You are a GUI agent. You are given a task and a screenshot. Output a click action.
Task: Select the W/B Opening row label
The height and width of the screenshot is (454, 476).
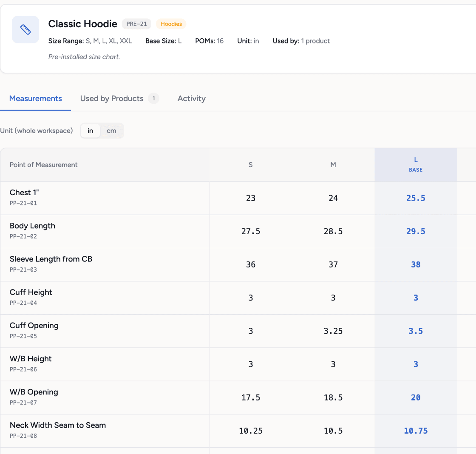coord(34,392)
